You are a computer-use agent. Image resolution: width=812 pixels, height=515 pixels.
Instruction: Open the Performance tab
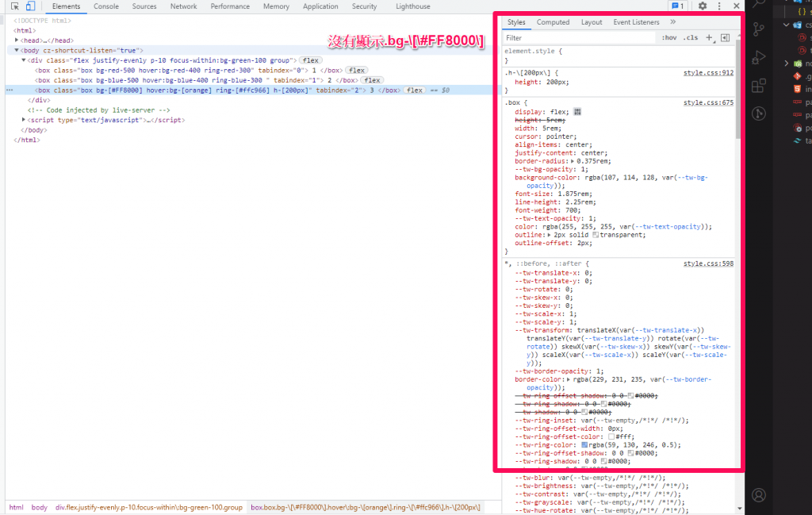click(x=230, y=6)
